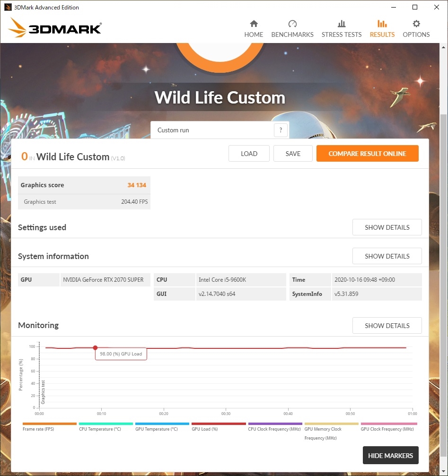
Task: Click the HIDE MARKERS button
Action: 391,455
